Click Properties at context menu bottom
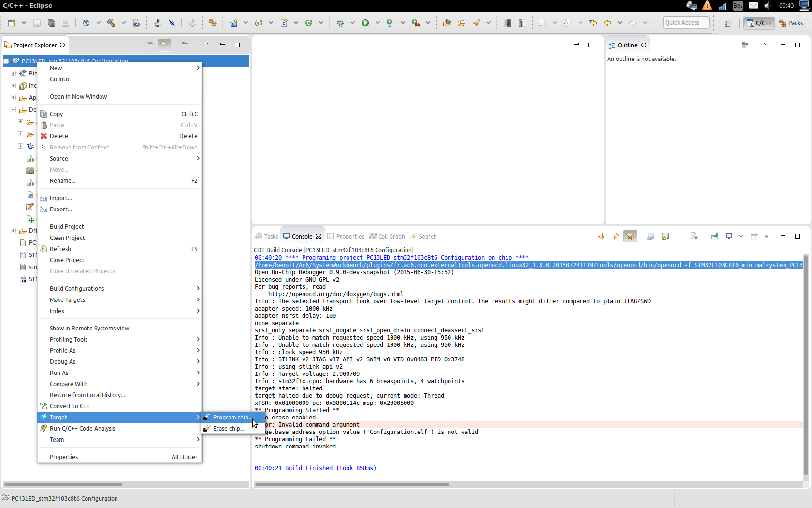Screen dimensions: 812x508 (x=119, y=457)
